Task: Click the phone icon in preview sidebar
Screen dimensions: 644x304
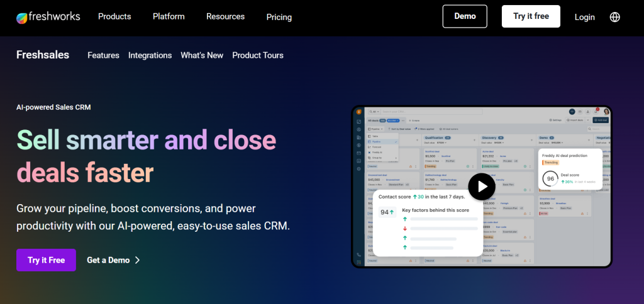Action: click(359, 255)
